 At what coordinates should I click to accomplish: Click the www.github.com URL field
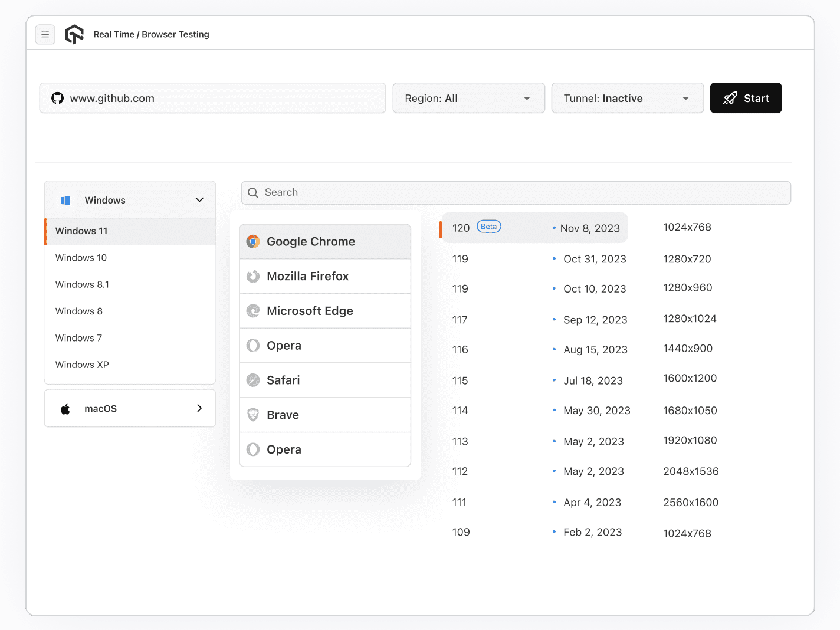212,99
